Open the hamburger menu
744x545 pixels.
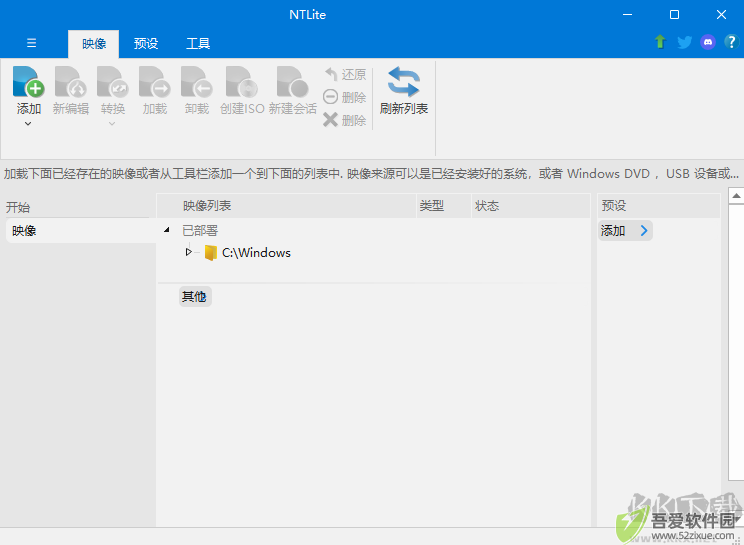coord(31,43)
